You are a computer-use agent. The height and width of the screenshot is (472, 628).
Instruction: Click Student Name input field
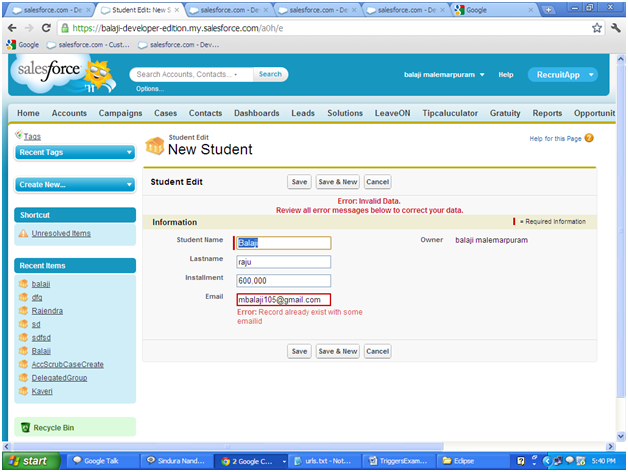(284, 243)
